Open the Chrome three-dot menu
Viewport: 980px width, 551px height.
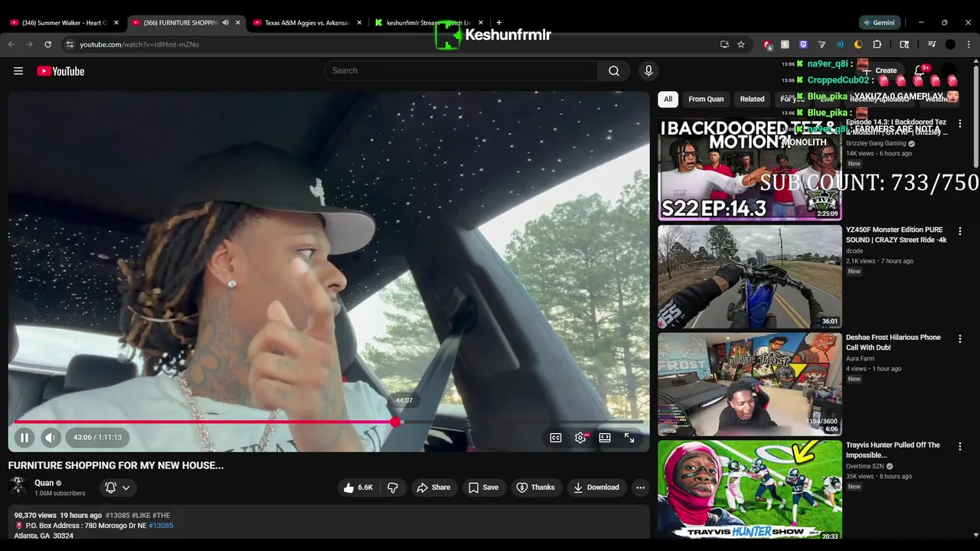[969, 44]
